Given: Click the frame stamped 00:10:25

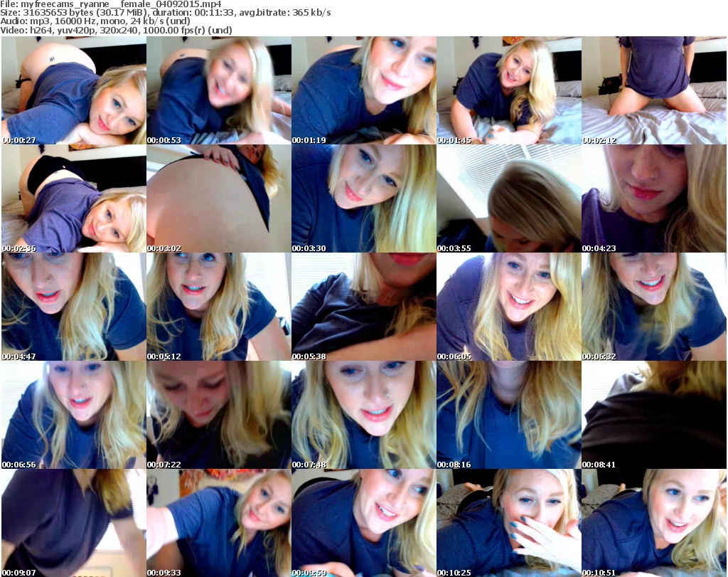Looking at the screenshot, I should [x=509, y=523].
